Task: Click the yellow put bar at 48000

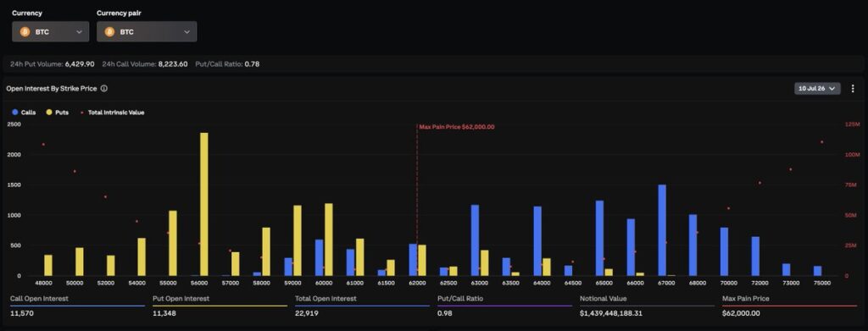Action: click(48, 265)
